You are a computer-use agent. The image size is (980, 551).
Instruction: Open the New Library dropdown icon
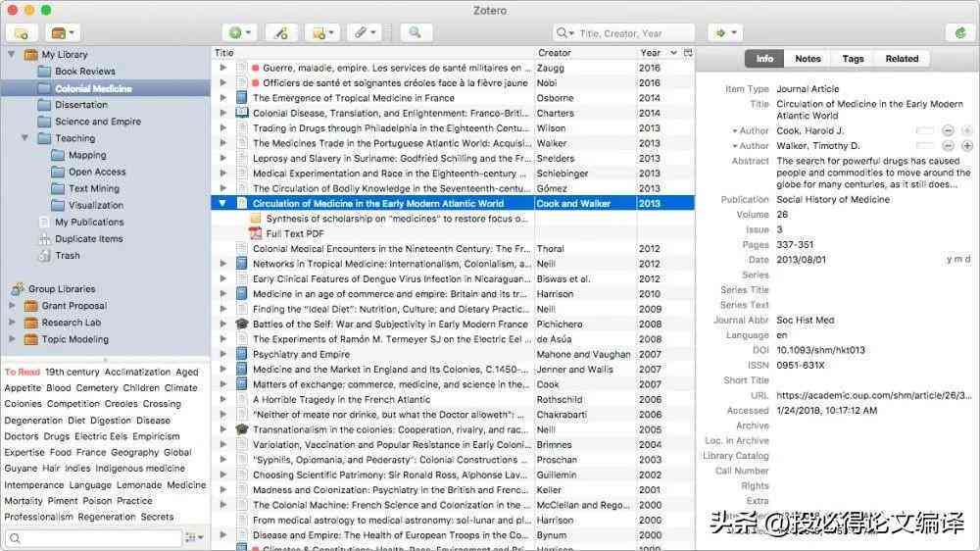tap(63, 32)
